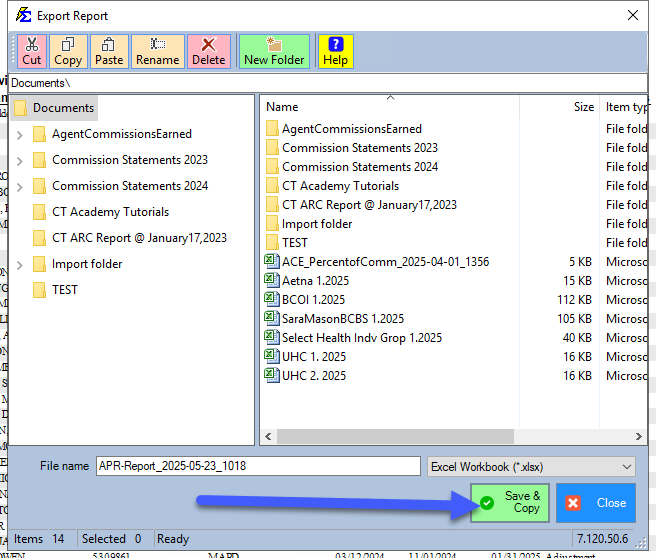
Task: Click the Delete toolbar button
Action: pyautogui.click(x=208, y=51)
